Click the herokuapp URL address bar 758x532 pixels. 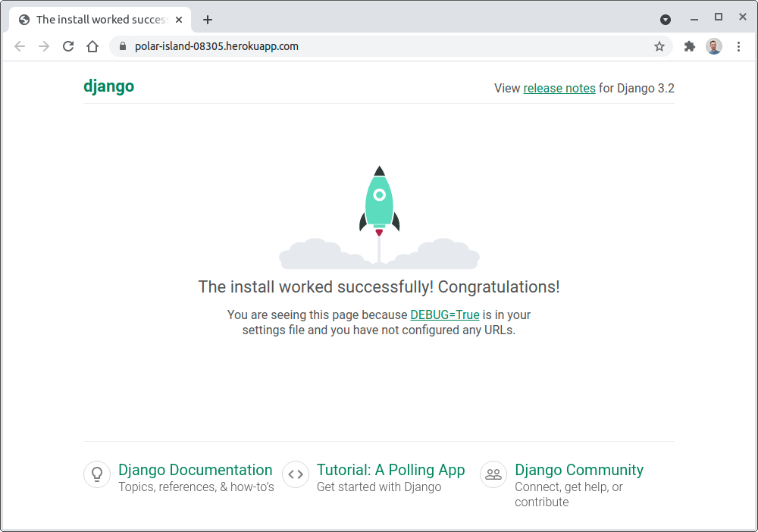tap(379, 46)
